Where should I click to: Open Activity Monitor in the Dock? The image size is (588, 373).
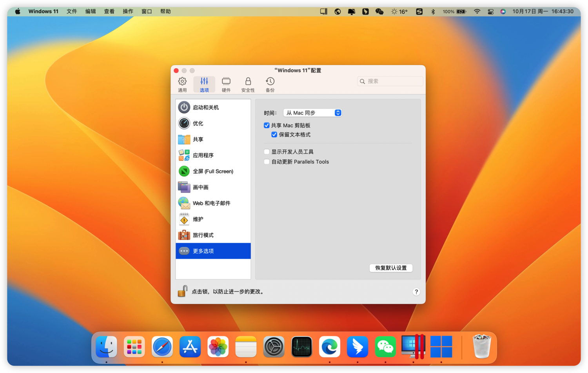[x=302, y=347]
